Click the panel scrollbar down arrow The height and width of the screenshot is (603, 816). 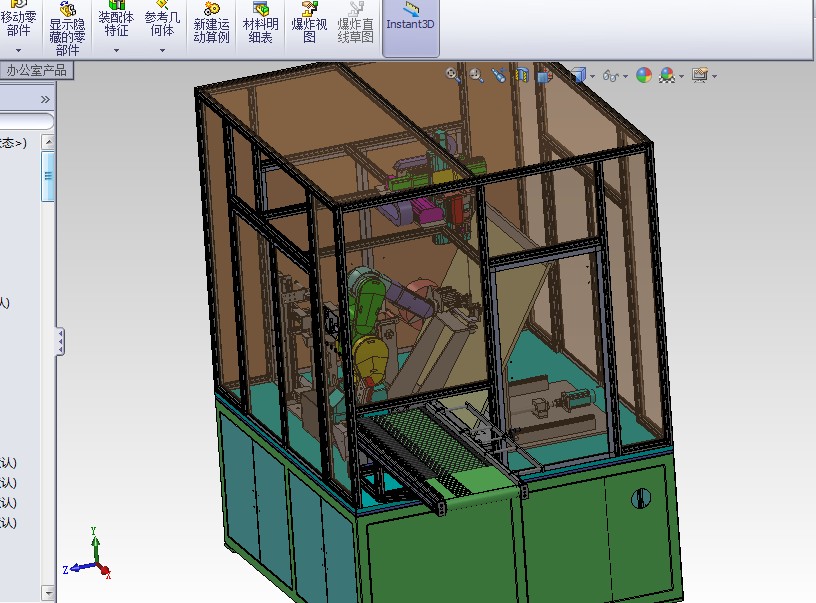(x=48, y=593)
